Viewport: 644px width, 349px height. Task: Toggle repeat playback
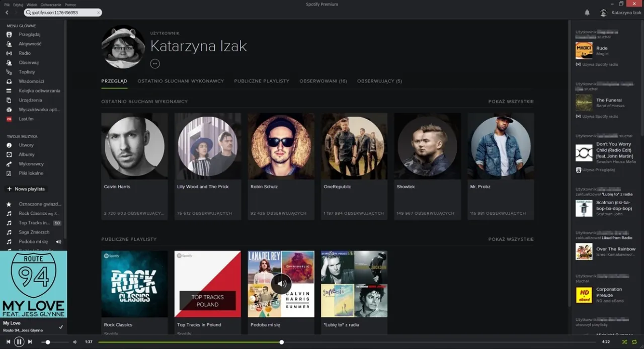[x=635, y=342]
